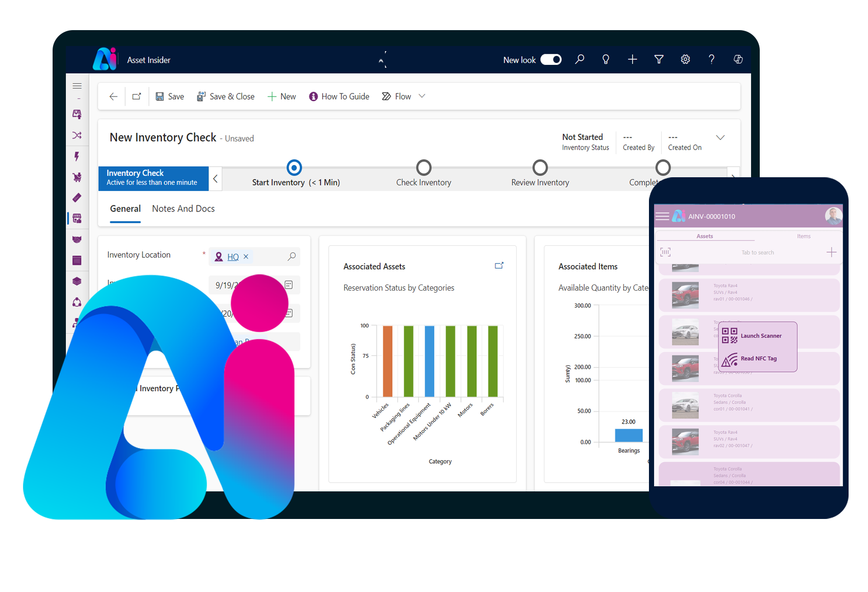The image size is (868, 592).
Task: Open the store inventory sidebar icon
Action: (77, 219)
